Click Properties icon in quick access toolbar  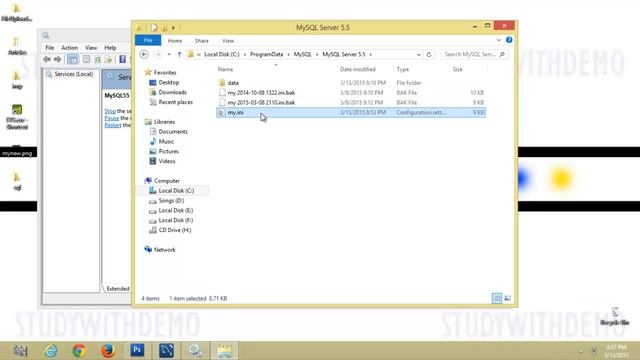[x=154, y=28]
